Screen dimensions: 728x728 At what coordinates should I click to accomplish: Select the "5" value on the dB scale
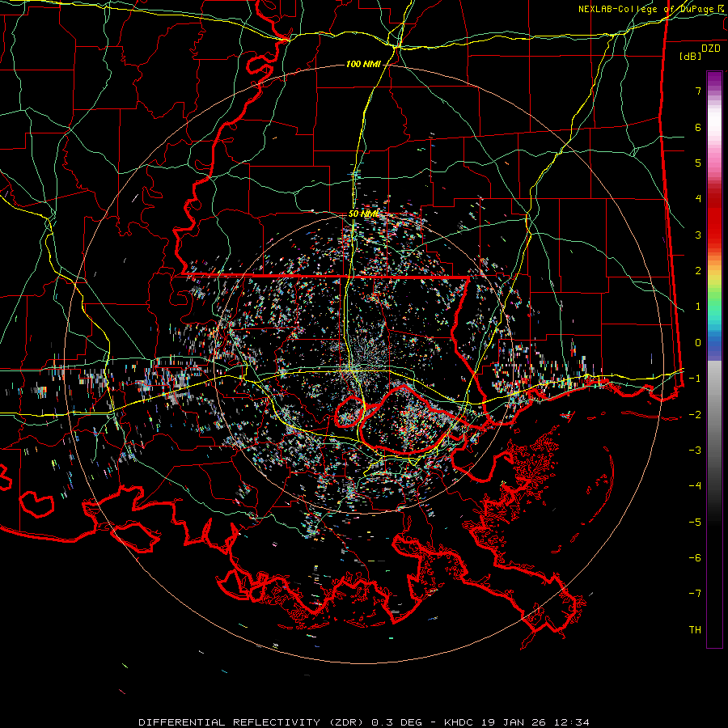coord(698,163)
